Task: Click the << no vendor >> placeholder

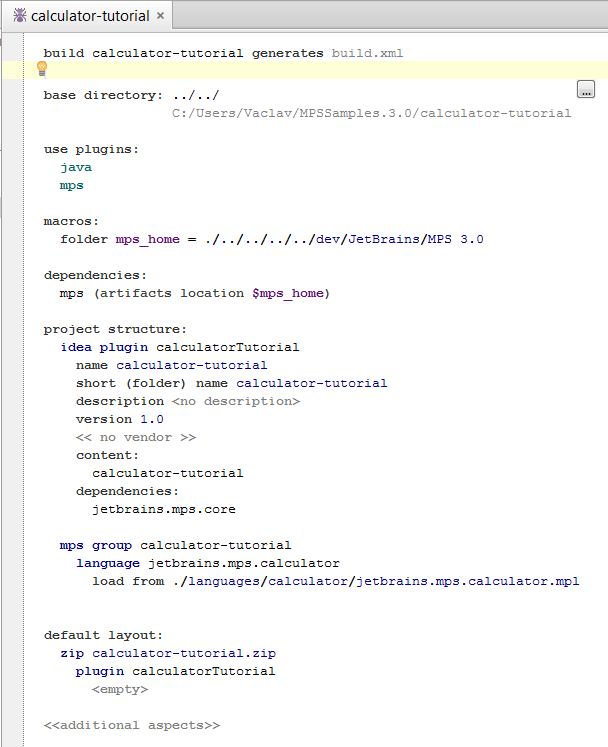Action: click(136, 437)
